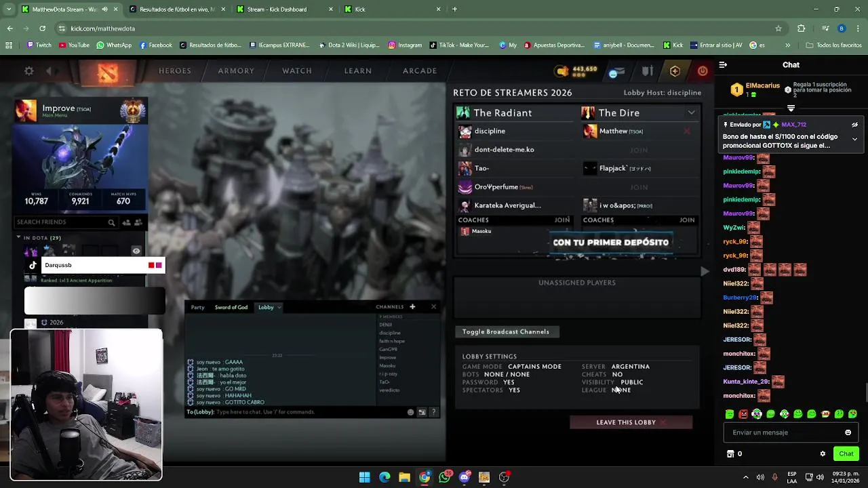Click Kick chat scrollbar
This screenshot has width=868, height=488.
pyautogui.click(x=865, y=392)
